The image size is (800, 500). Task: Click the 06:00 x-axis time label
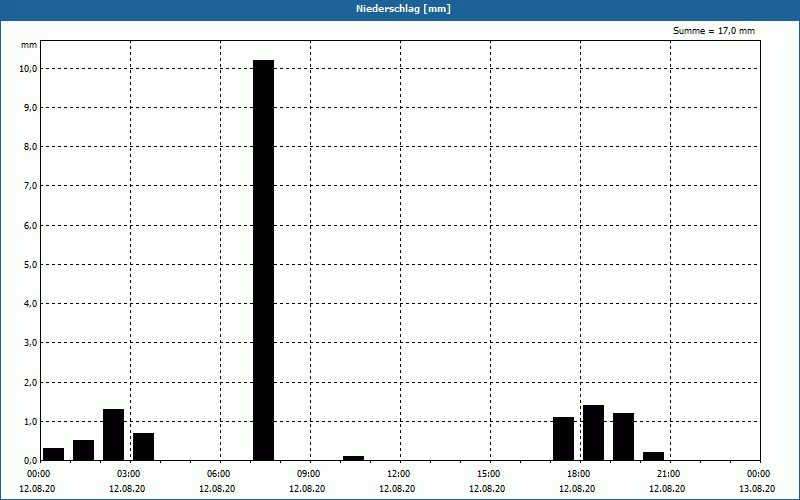point(218,474)
